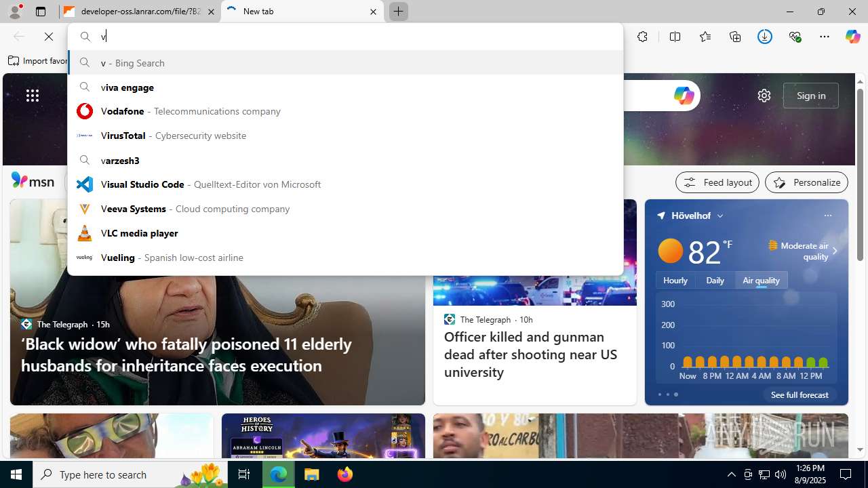Open Copilot sidebar icon
Viewport: 868px width, 488px height.
[x=852, y=37]
